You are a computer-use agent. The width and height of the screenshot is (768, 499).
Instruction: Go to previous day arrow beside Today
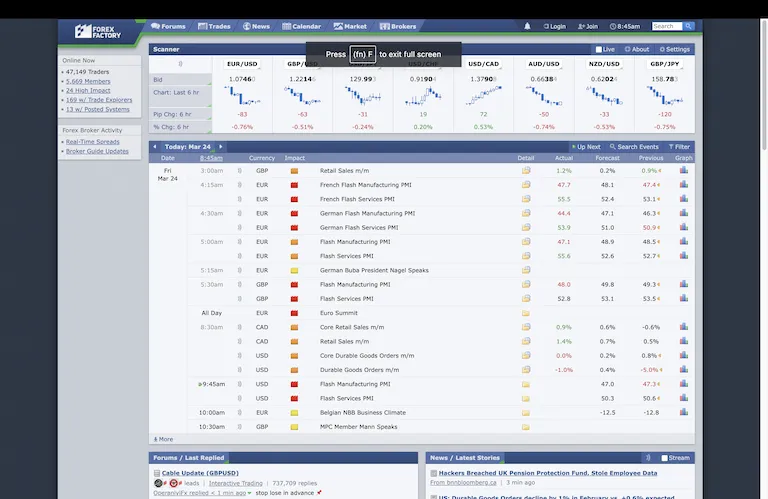point(155,147)
